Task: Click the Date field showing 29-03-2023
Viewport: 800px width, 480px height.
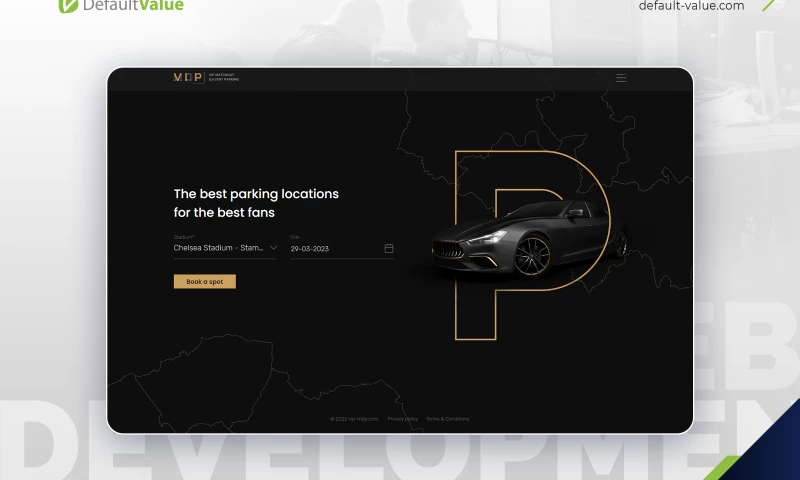Action: [x=342, y=248]
